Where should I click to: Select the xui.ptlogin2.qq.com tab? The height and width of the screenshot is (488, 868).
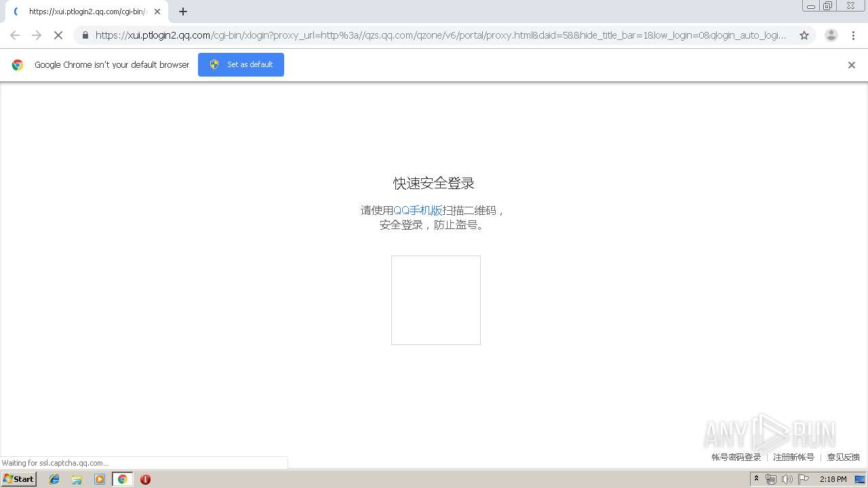tap(87, 12)
